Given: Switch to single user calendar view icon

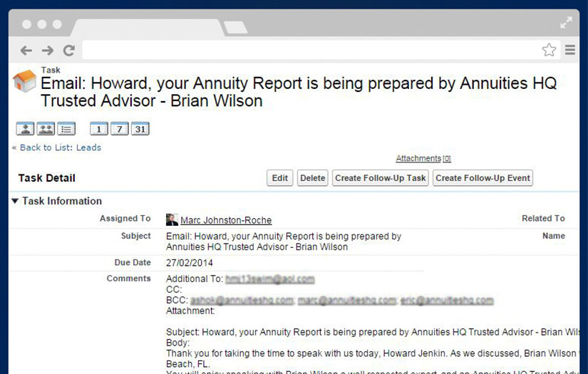Looking at the screenshot, I should coord(25,129).
